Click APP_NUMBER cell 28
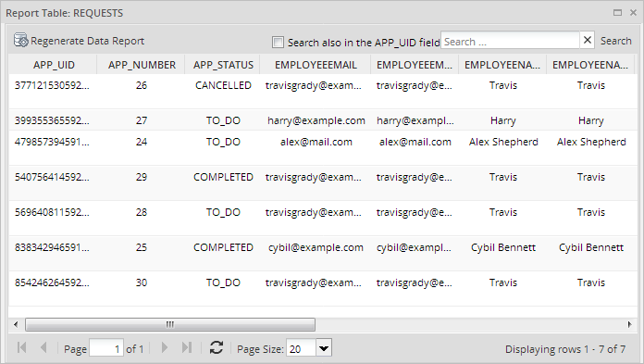644x364 pixels. 142,212
